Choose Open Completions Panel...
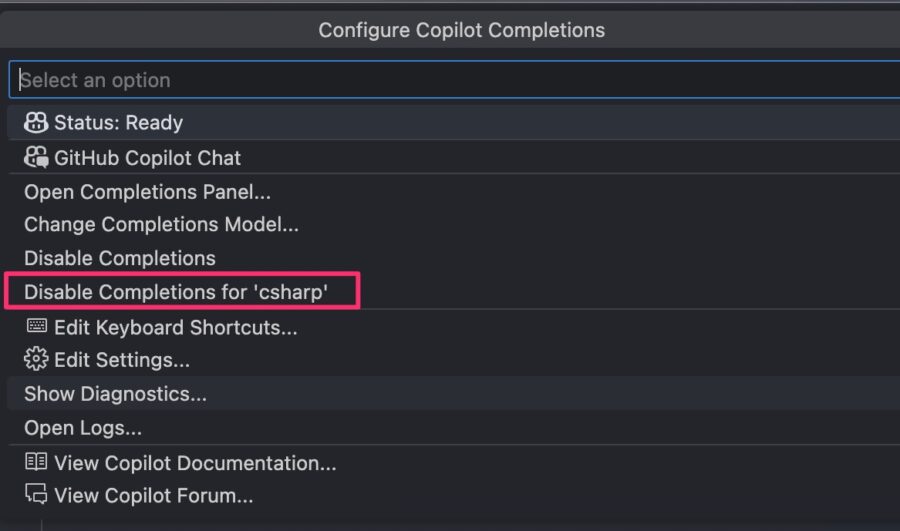 pos(453,192)
